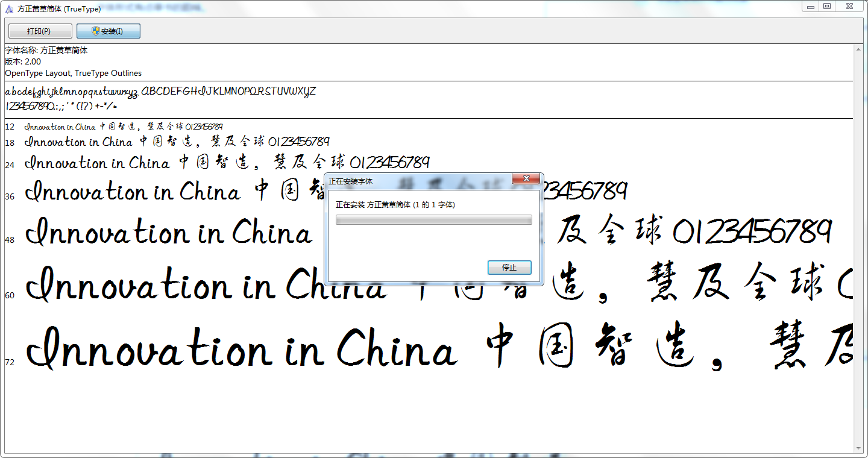Click the 打印(P) print button

(39, 31)
